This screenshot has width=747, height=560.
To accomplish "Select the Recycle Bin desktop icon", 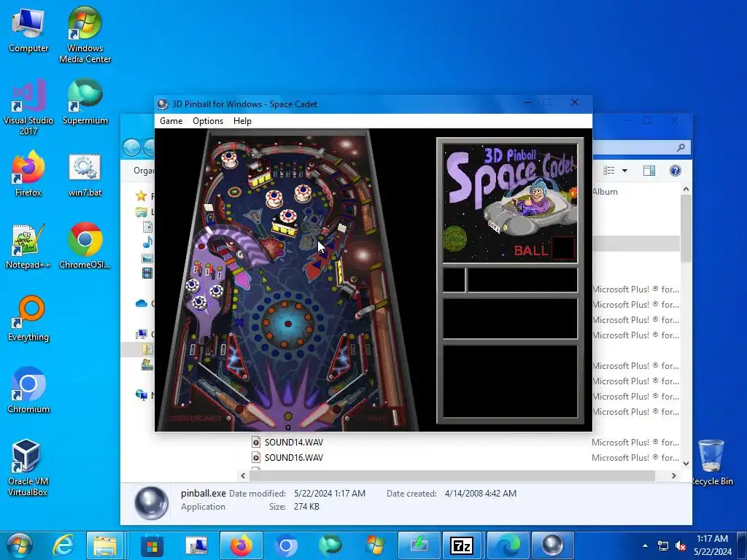I will click(711, 462).
